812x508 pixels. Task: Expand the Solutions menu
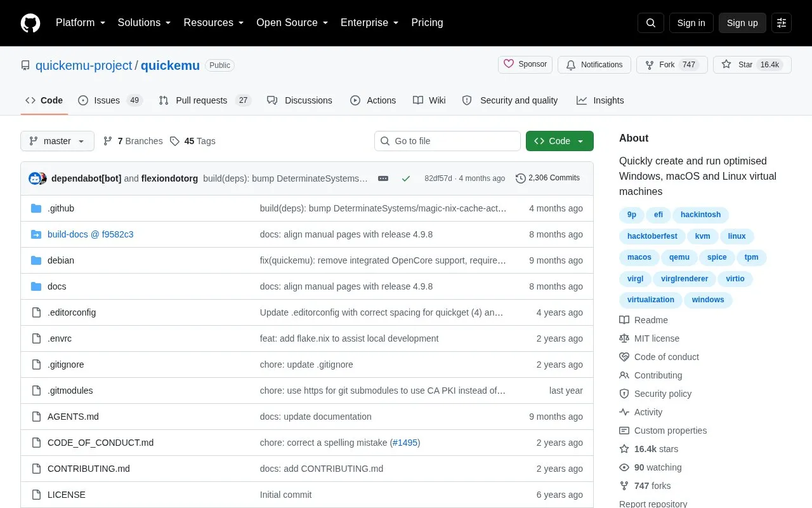(144, 23)
